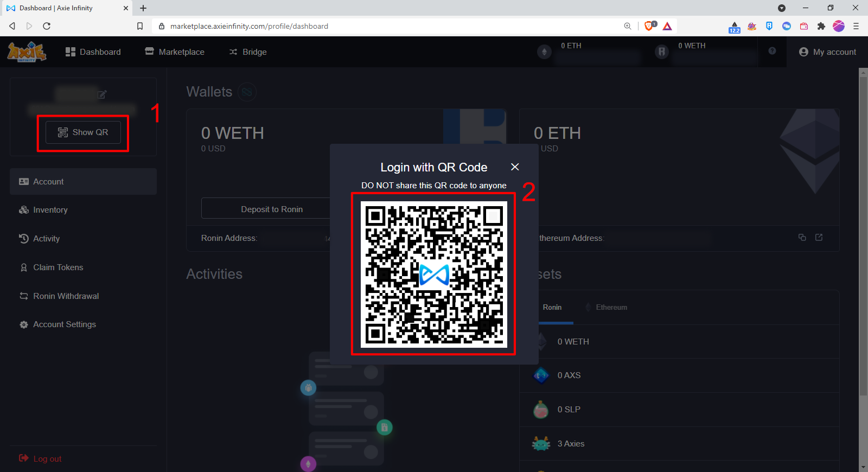Click the Axie Infinity logo
The height and width of the screenshot is (472, 868).
[x=27, y=52]
